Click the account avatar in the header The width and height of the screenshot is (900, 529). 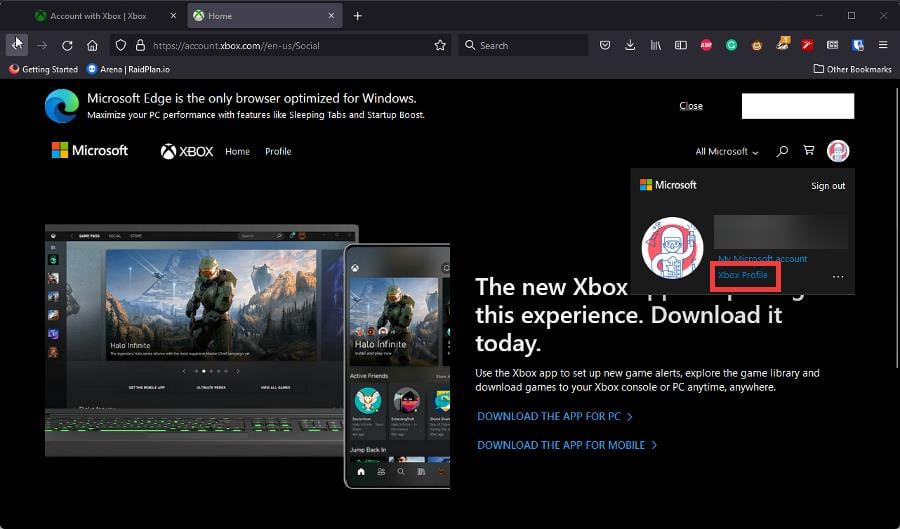click(838, 151)
